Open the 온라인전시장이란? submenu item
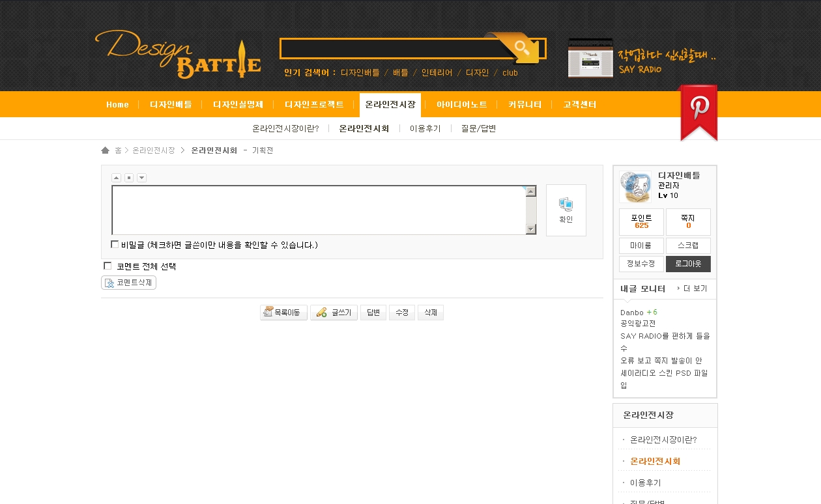 pyautogui.click(x=285, y=129)
